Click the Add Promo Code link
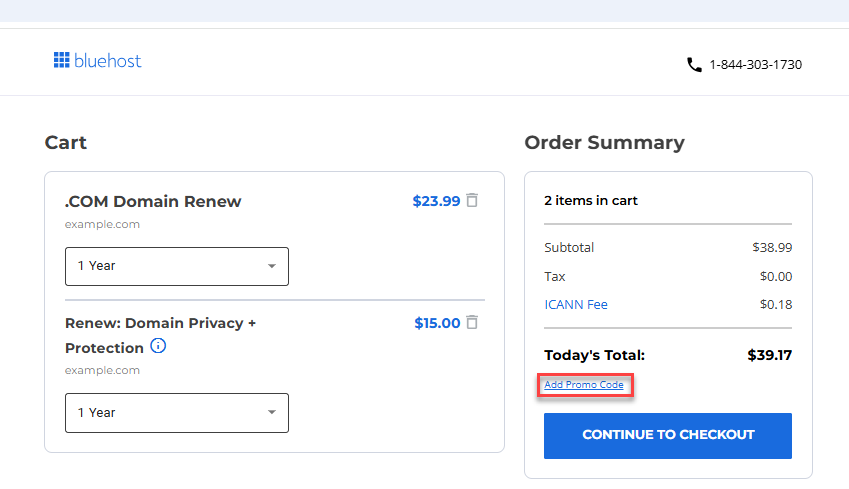Image resolution: width=849 pixels, height=489 pixels. click(584, 384)
